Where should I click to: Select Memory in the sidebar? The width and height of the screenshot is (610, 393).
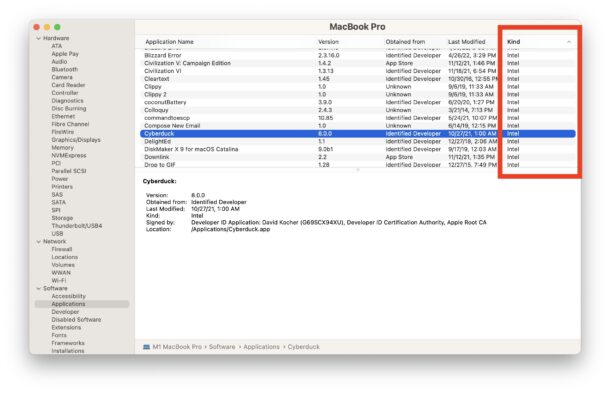coord(62,147)
